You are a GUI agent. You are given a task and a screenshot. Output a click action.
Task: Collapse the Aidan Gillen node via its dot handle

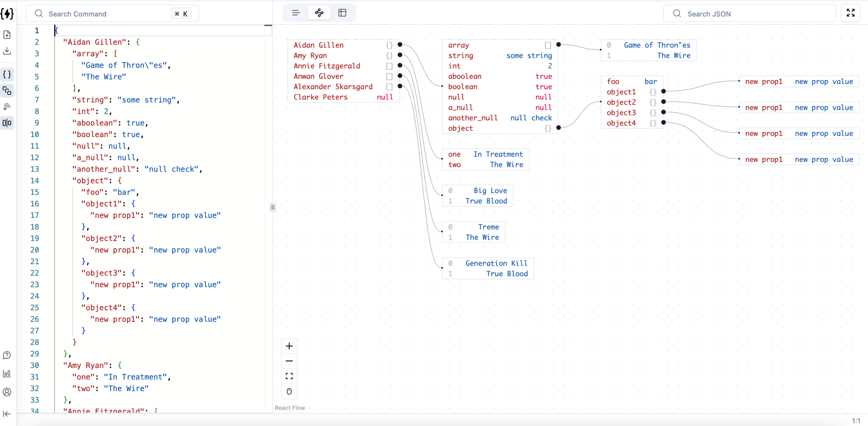[x=400, y=44]
